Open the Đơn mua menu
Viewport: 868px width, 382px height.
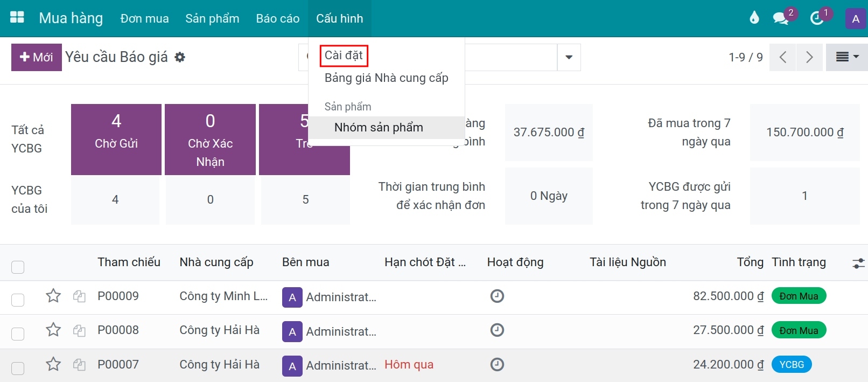(x=144, y=18)
